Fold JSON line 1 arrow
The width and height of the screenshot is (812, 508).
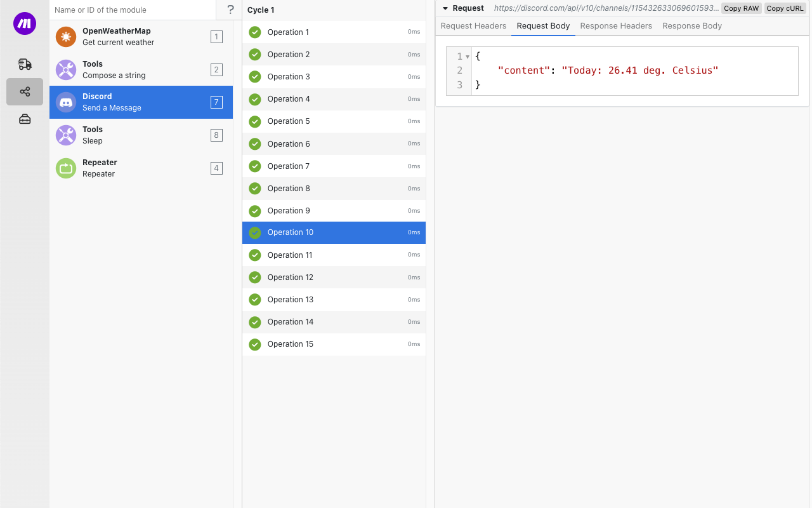pyautogui.click(x=468, y=57)
